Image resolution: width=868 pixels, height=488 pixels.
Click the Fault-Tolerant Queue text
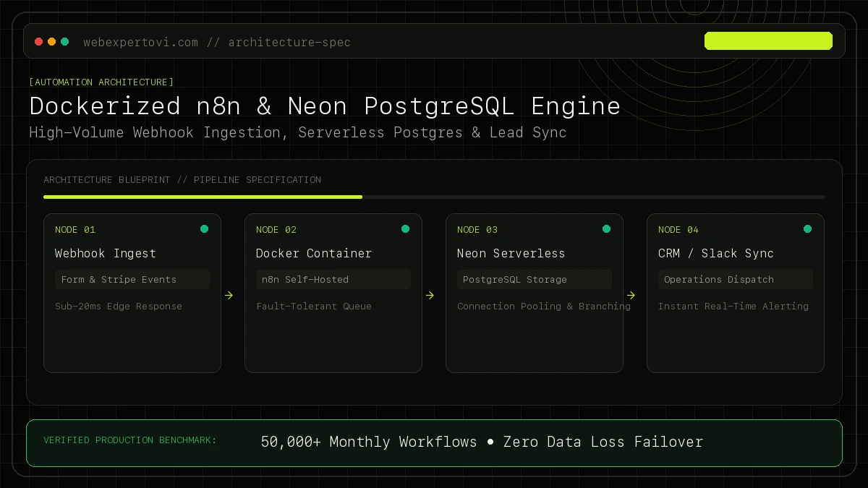click(x=314, y=307)
